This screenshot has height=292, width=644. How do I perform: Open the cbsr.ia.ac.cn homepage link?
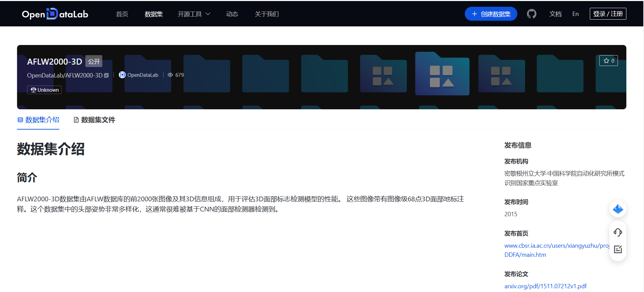pos(557,250)
